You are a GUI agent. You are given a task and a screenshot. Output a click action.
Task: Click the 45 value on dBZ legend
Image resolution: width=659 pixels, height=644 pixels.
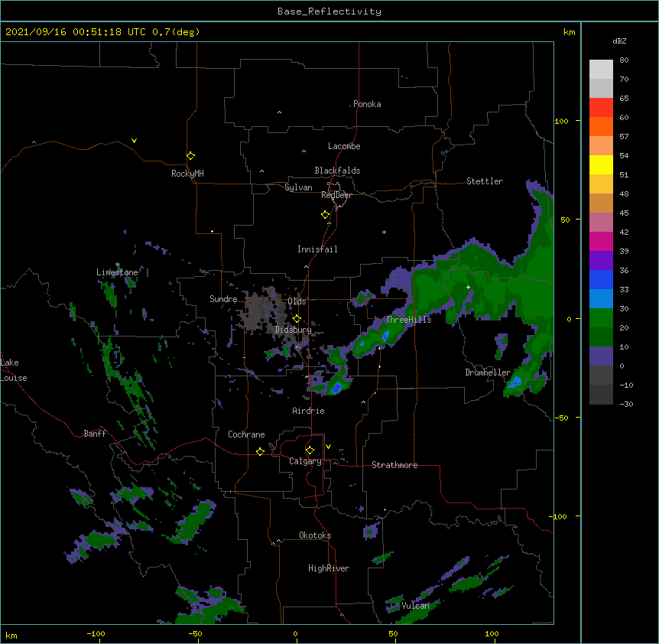tap(624, 213)
